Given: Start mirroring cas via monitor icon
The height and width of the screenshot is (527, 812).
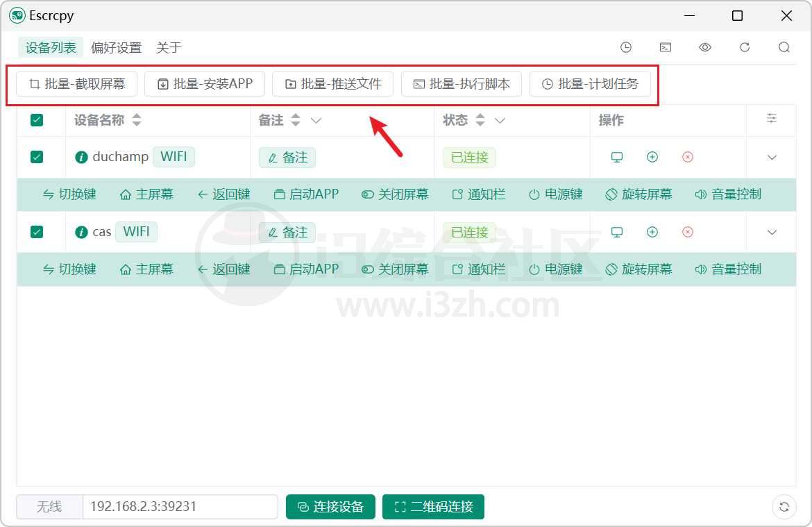Looking at the screenshot, I should pos(617,232).
